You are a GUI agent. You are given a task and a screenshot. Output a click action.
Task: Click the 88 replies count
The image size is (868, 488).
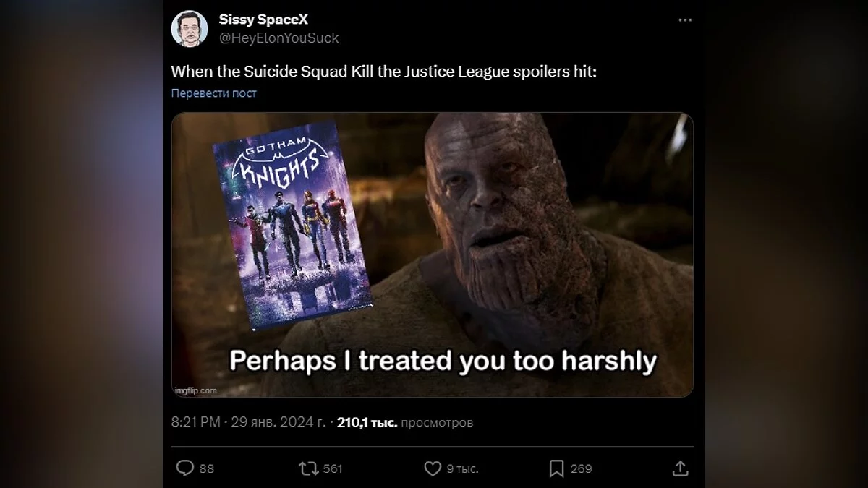[x=207, y=468]
